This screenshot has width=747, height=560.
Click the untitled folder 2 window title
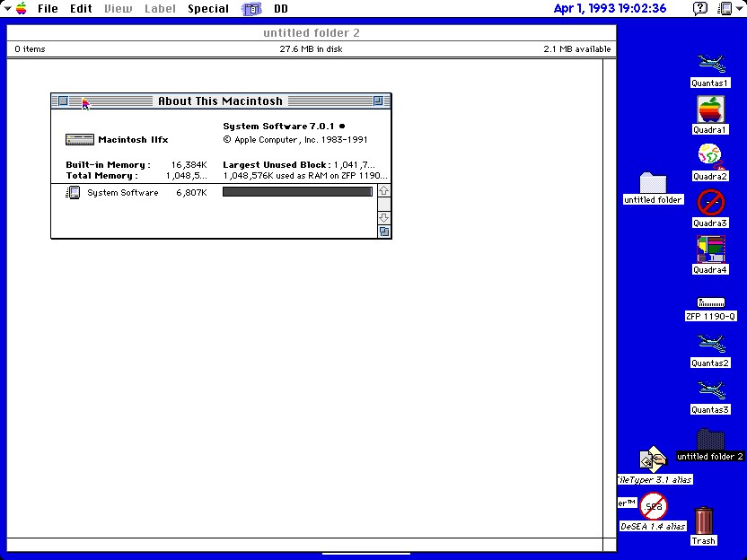tap(312, 33)
